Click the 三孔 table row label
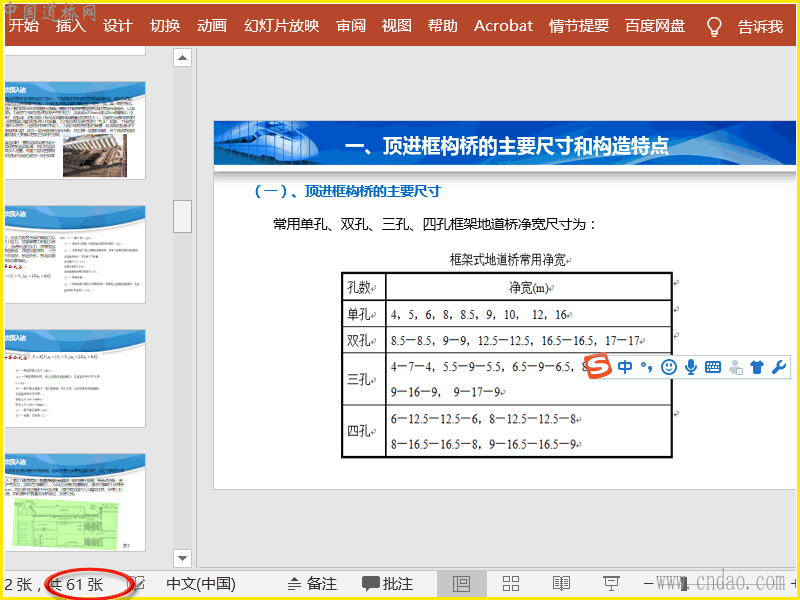 coord(363,379)
